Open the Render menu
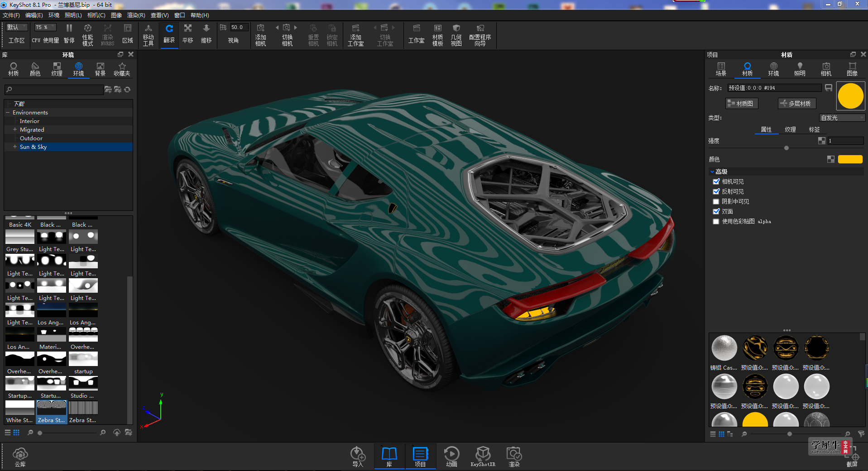The image size is (868, 471). [x=136, y=15]
